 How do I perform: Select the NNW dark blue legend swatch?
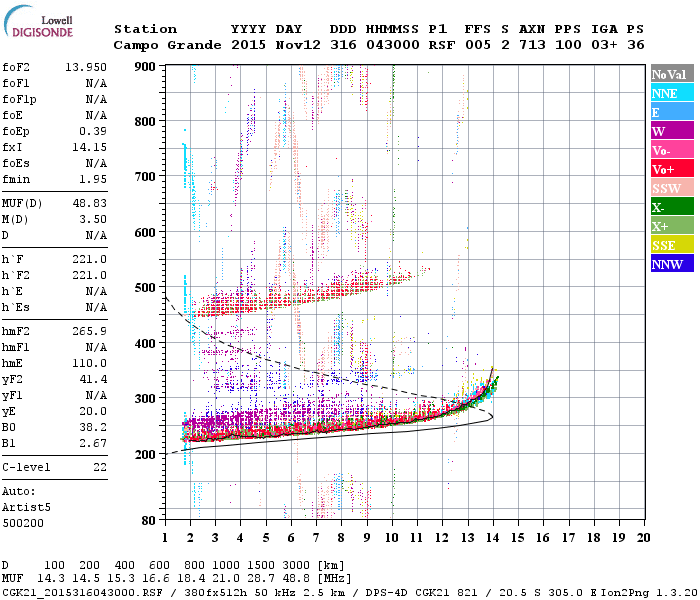(x=672, y=264)
